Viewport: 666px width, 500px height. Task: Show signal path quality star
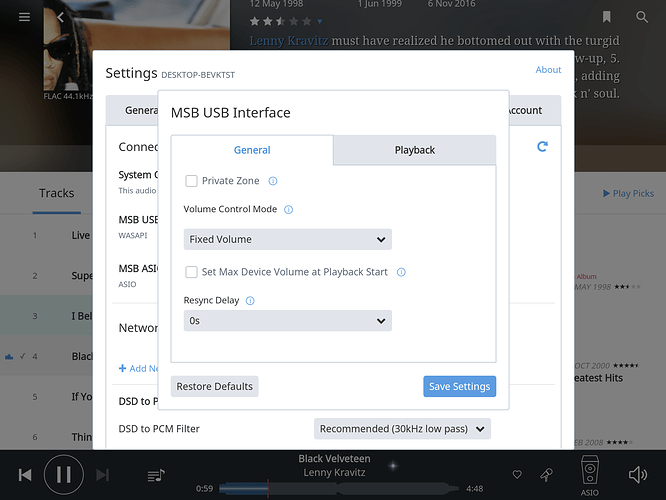(x=393, y=466)
